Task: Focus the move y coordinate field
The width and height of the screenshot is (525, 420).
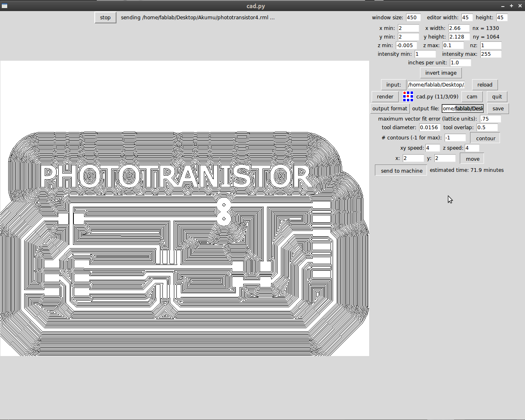Action: (445, 158)
